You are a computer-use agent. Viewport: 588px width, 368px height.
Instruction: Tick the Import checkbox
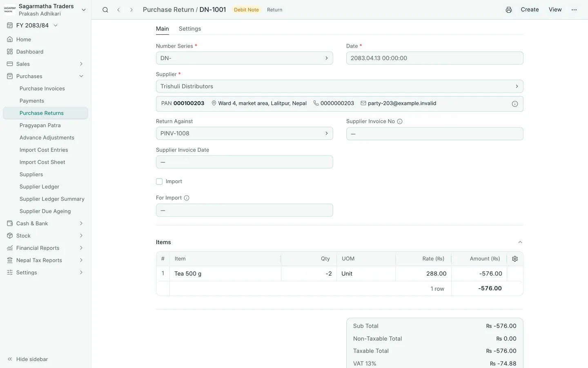(x=159, y=182)
